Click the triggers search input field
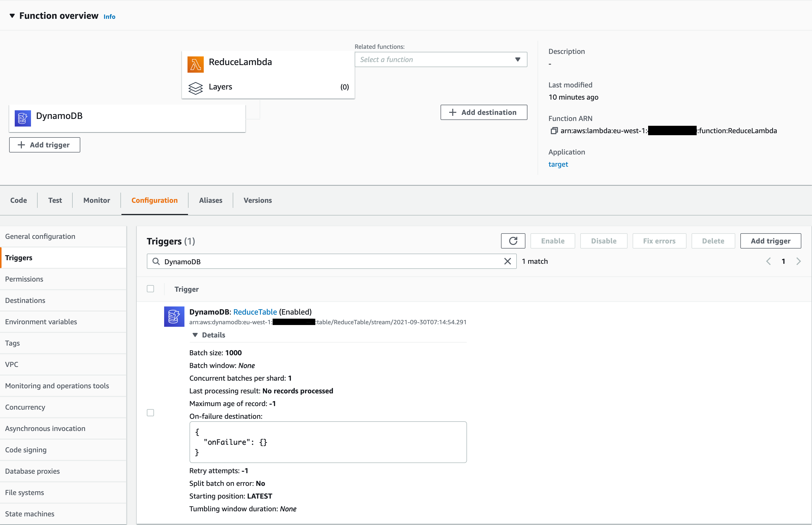The width and height of the screenshot is (812, 525). [332, 261]
